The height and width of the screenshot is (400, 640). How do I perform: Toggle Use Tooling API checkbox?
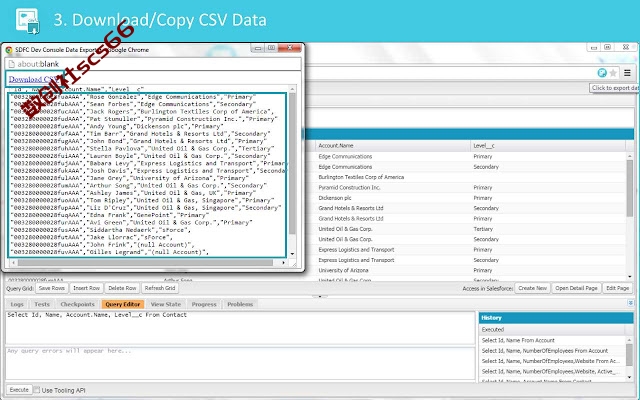click(x=37, y=390)
